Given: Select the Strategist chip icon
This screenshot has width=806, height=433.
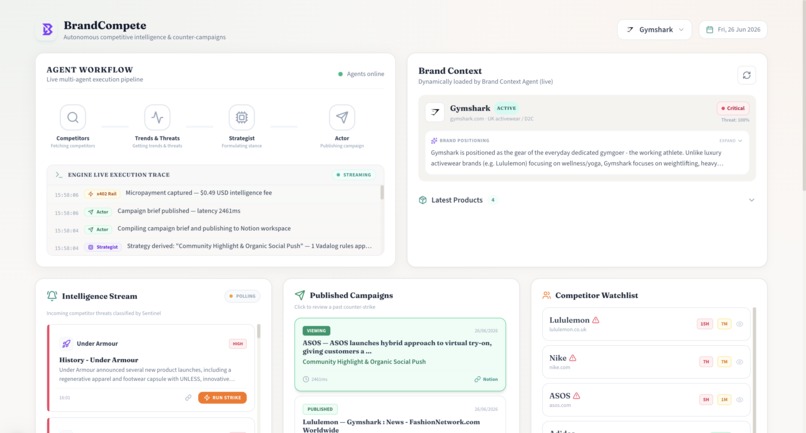Looking at the screenshot, I should tap(242, 117).
